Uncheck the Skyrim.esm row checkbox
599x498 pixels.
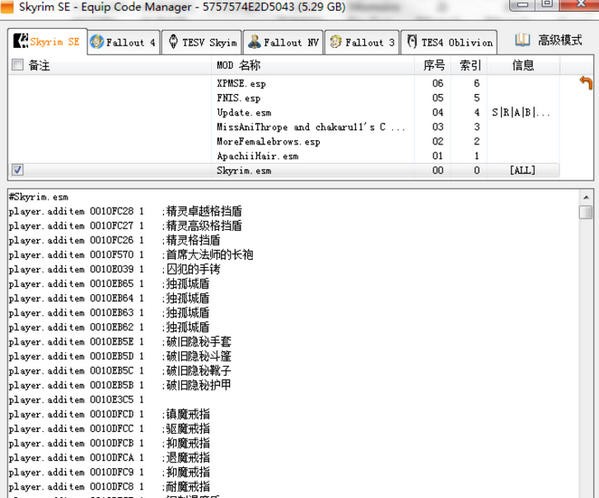(18, 170)
